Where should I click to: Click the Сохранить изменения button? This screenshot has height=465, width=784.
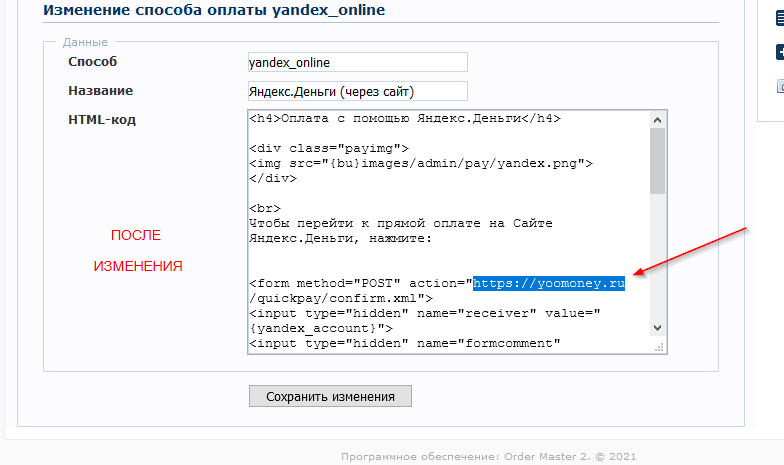[330, 396]
